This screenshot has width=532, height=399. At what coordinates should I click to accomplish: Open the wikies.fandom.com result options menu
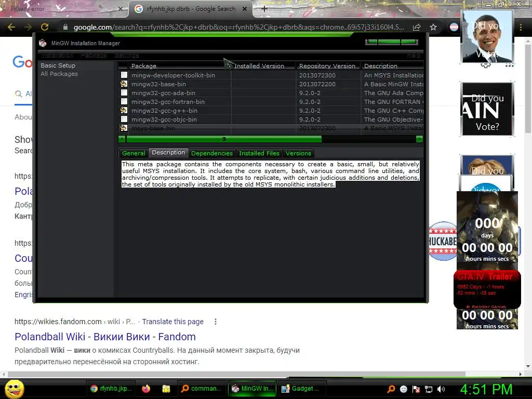(216, 322)
